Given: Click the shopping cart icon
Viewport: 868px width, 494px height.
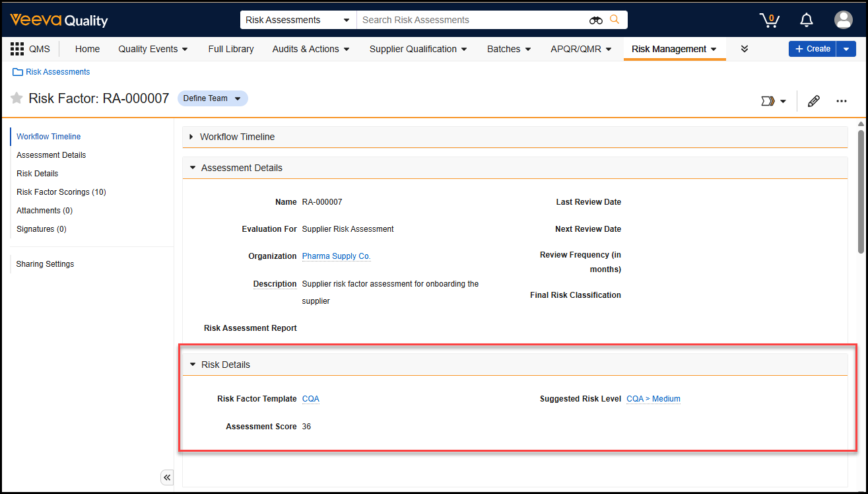Looking at the screenshot, I should [x=769, y=20].
